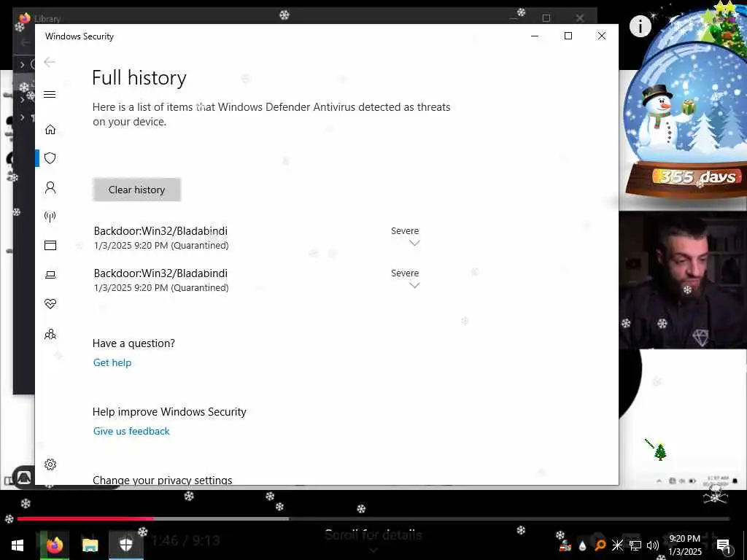Open Device performance & health heart icon
The height and width of the screenshot is (560, 747).
[50, 304]
